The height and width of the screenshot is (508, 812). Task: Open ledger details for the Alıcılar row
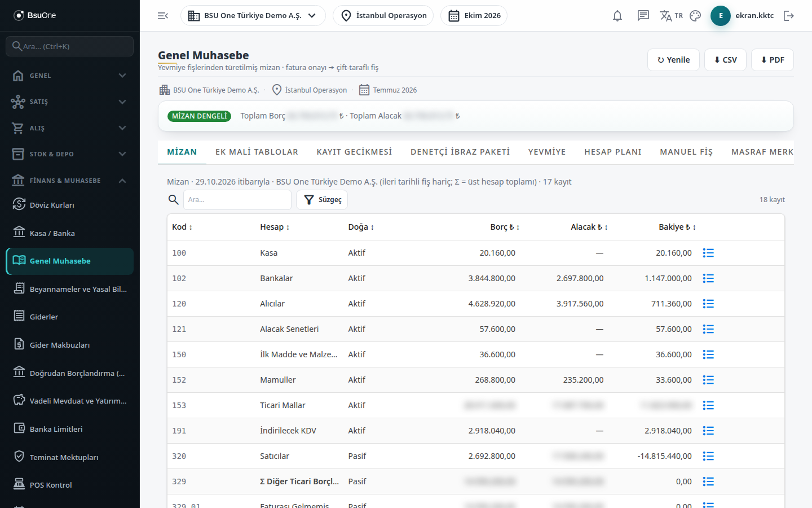tap(708, 304)
